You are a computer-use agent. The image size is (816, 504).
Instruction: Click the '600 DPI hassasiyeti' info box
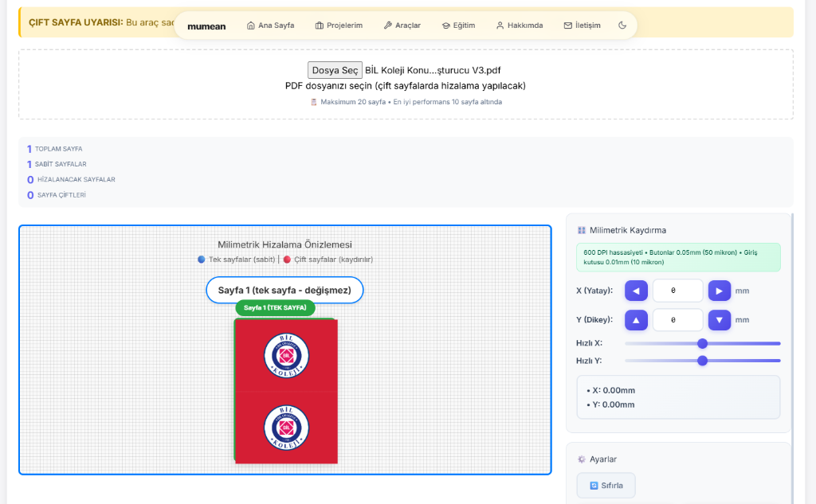pyautogui.click(x=678, y=257)
